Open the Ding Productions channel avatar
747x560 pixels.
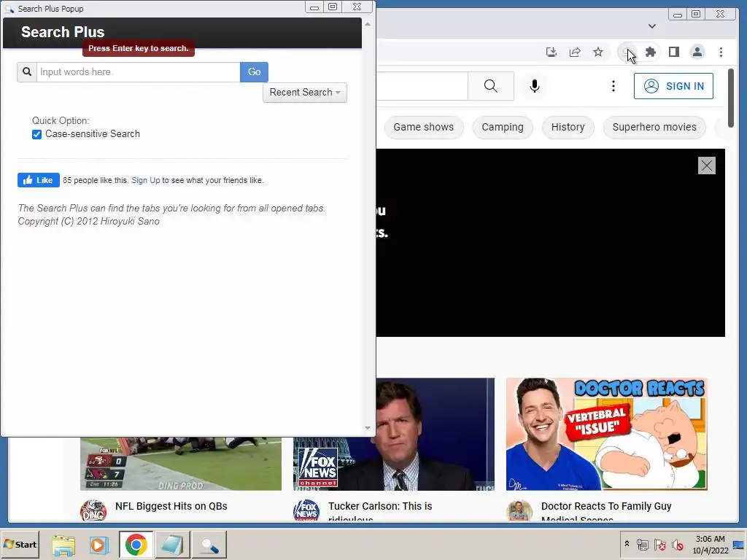[93, 510]
